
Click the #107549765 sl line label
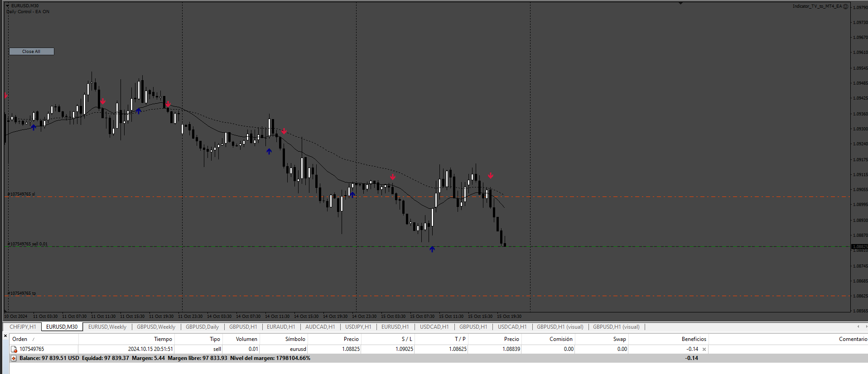(21, 194)
